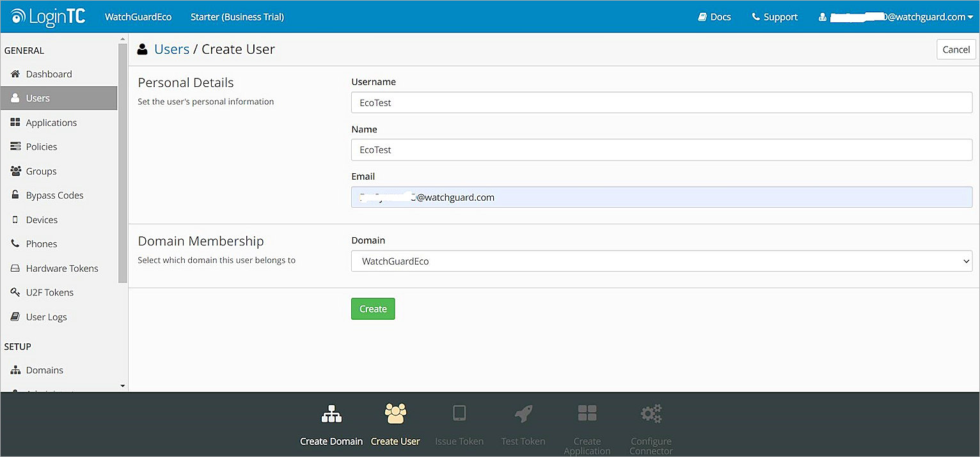Contact Support from the top bar
Screen dimensions: 980x457
pos(774,17)
